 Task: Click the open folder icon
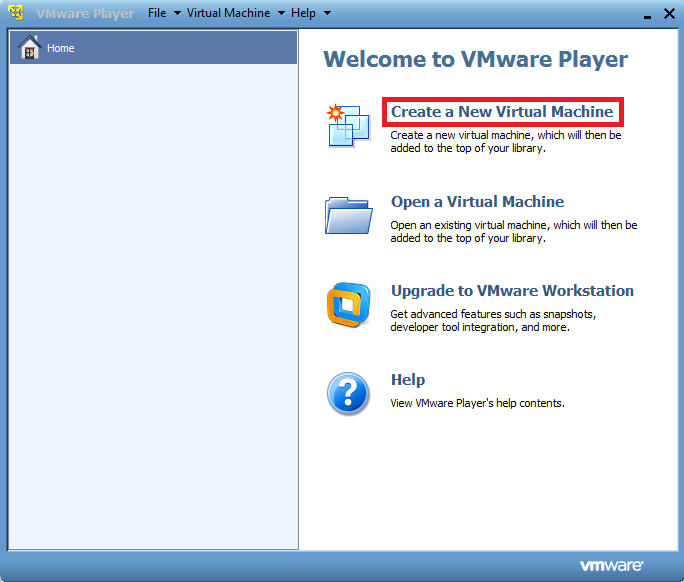(348, 214)
